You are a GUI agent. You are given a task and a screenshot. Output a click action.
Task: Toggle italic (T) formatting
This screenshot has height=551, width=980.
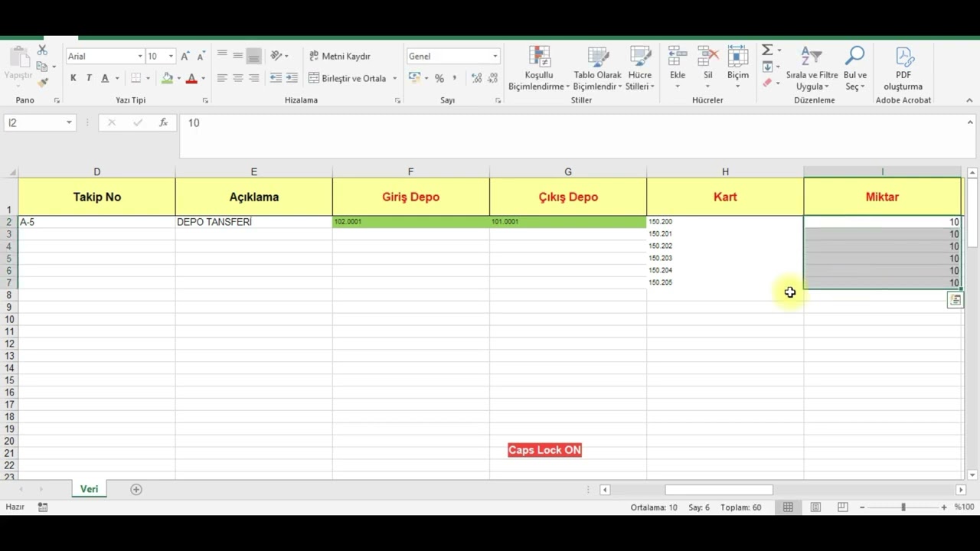tap(89, 78)
